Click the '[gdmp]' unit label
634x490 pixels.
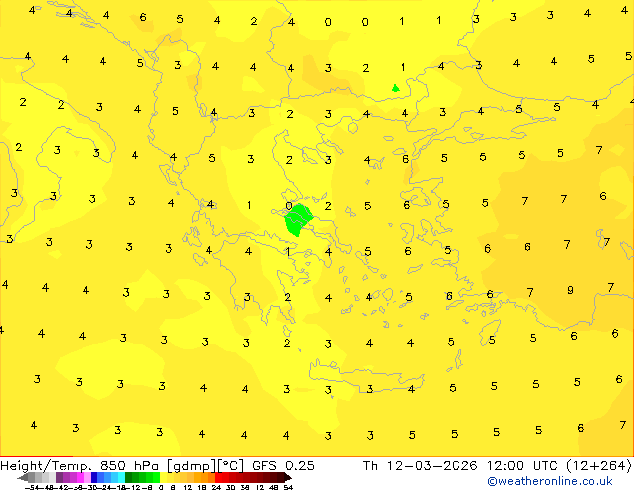[192, 466]
